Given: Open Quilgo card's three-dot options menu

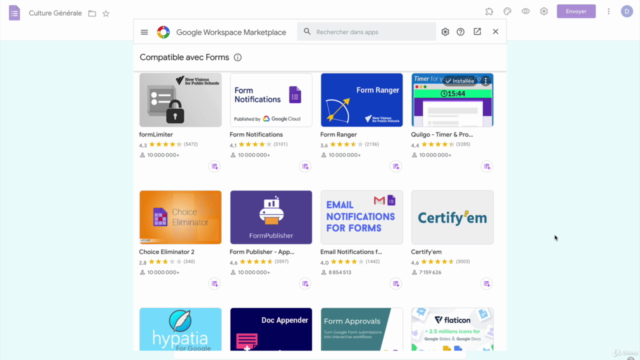Looking at the screenshot, I should 485,81.
